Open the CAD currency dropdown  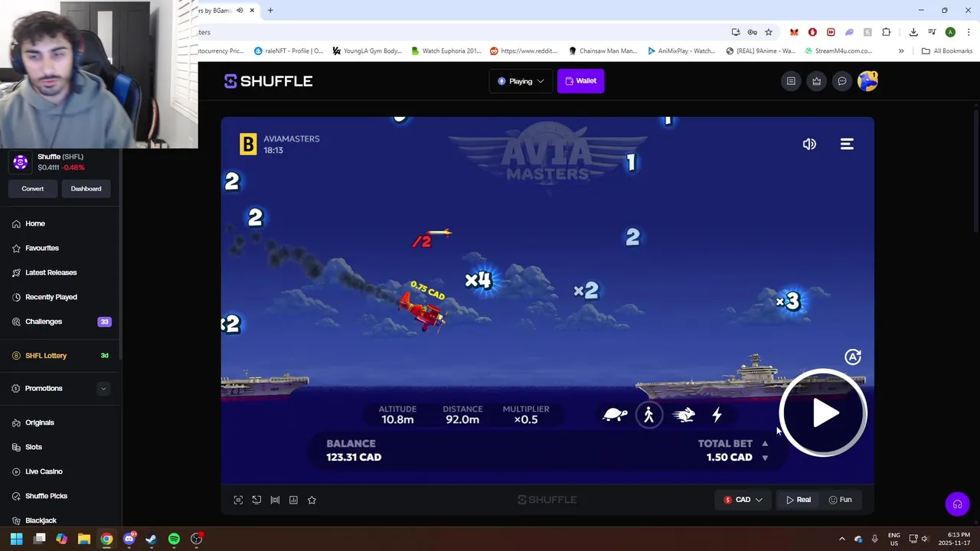[x=743, y=500]
